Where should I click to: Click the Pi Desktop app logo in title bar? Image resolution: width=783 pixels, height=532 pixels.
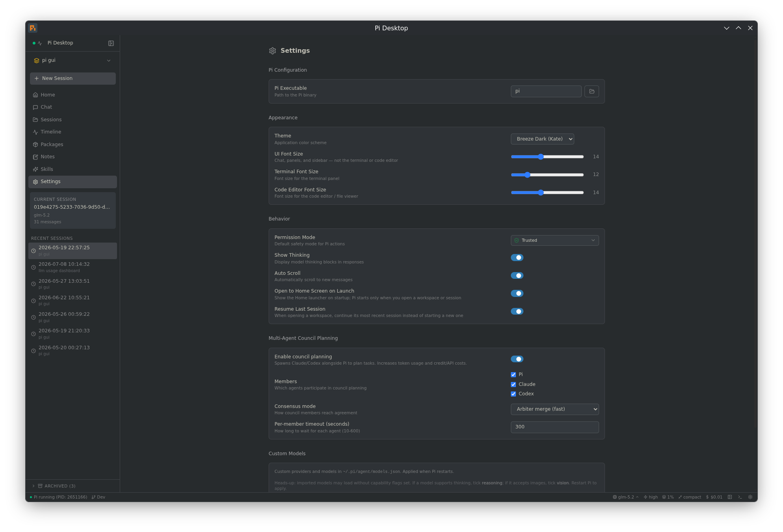[x=33, y=28]
